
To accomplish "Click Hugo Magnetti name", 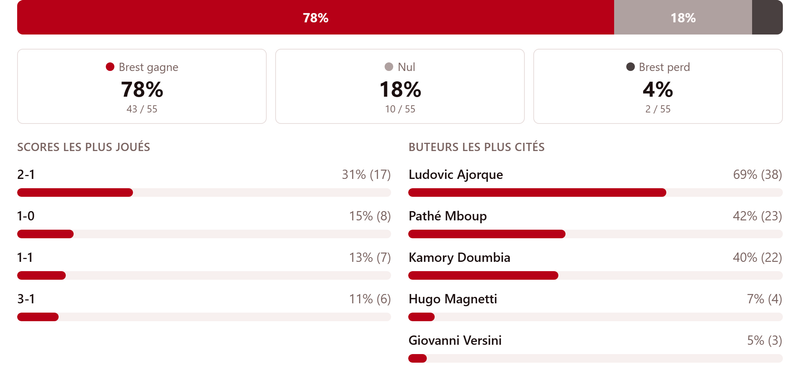I will point(453,299).
